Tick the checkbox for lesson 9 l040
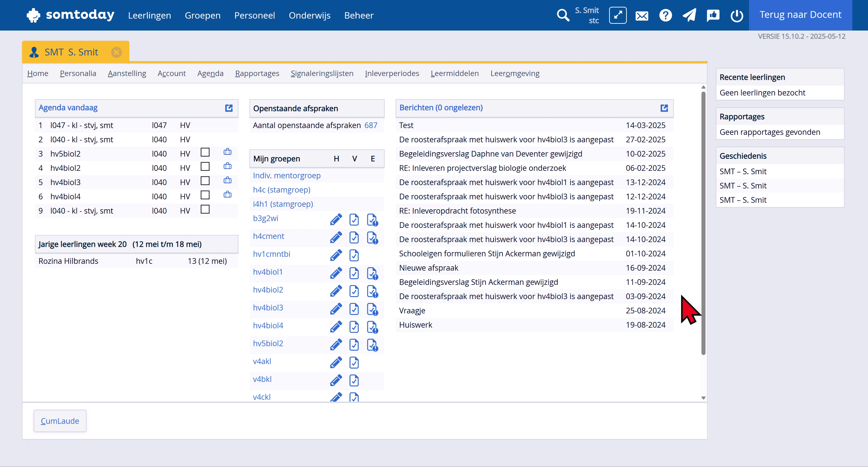Screen dimensions: 868x467 click(x=205, y=209)
